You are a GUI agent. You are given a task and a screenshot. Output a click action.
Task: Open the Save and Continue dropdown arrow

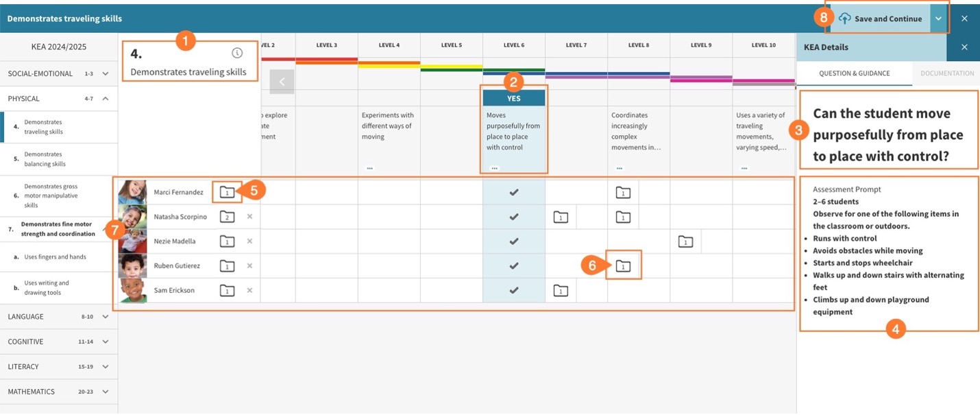click(939, 19)
